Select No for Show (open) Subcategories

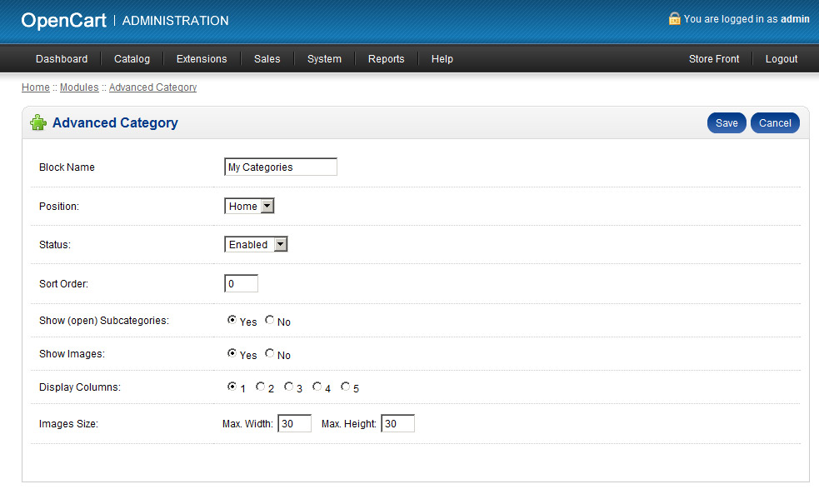click(269, 320)
